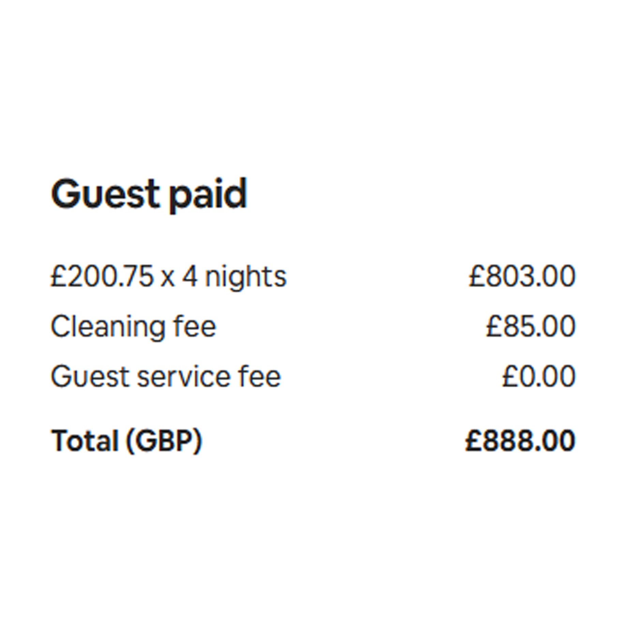644x644 pixels.
Task: Click the bold word "Total"
Action: [85, 440]
